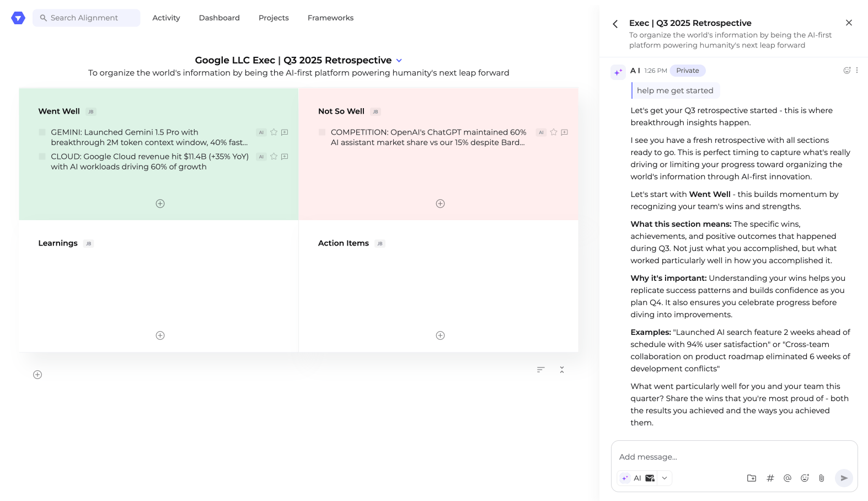Add a comment on the CLOUD item
This screenshot has height=501, width=868.
285,157
